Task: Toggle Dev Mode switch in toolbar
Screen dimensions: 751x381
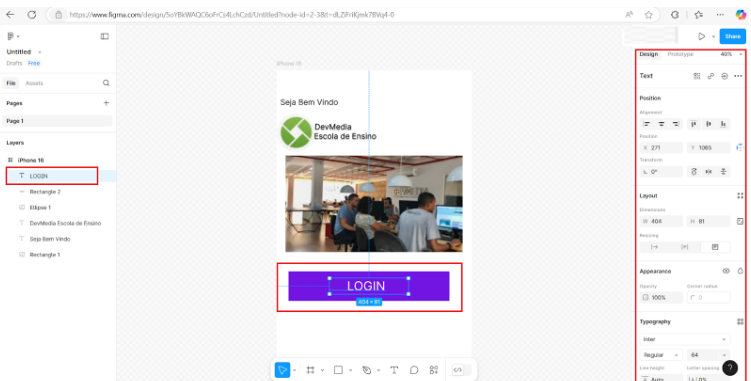Action: tap(462, 369)
